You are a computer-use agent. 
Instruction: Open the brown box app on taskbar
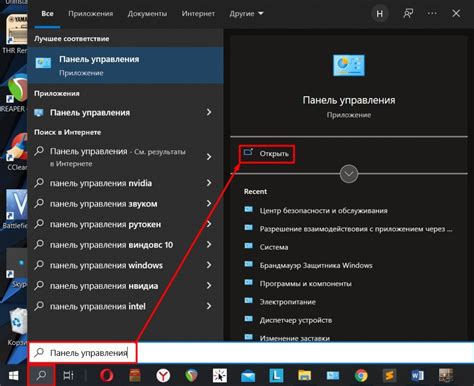point(135,376)
